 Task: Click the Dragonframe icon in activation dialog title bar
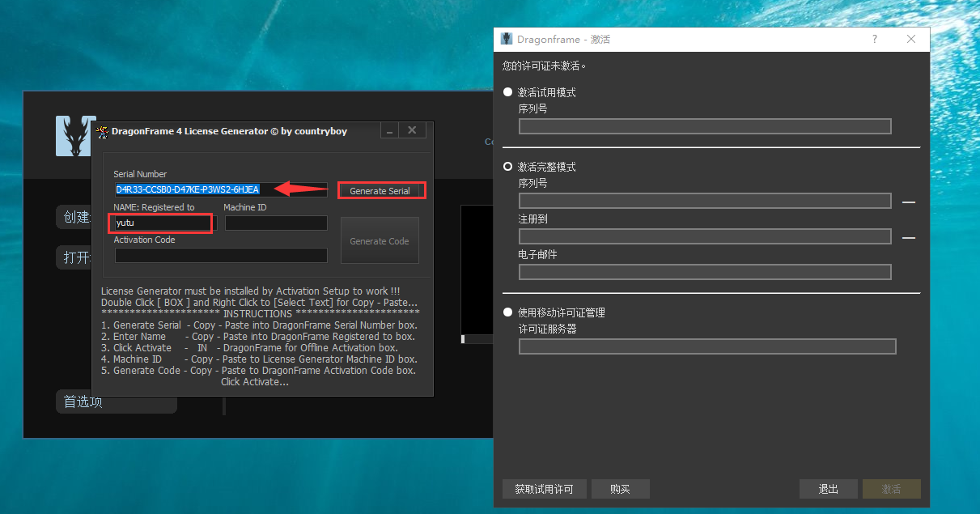click(507, 39)
